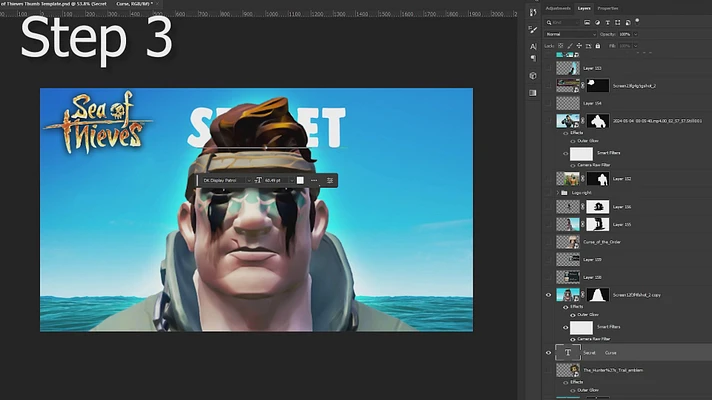Image resolution: width=712 pixels, height=400 pixels.
Task: Open the Gradients panel icon in dock
Action: point(533,93)
